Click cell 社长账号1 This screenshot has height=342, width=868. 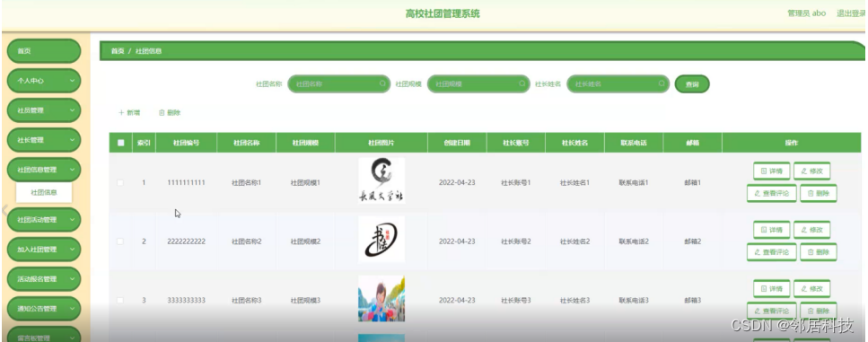click(x=516, y=182)
